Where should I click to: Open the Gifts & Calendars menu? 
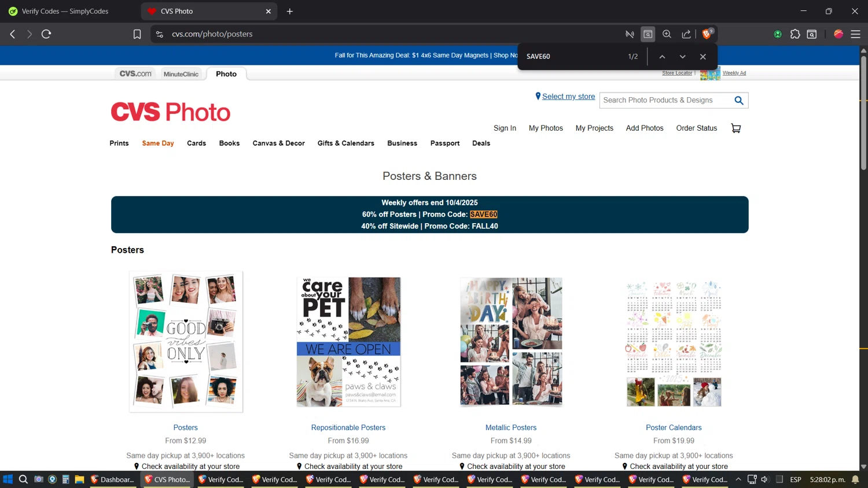tap(345, 143)
